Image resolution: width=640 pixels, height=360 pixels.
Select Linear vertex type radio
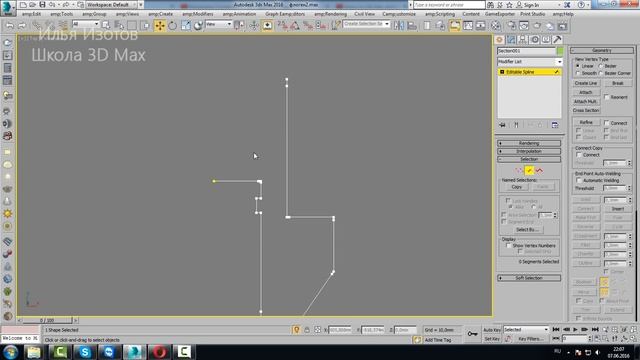click(x=578, y=66)
